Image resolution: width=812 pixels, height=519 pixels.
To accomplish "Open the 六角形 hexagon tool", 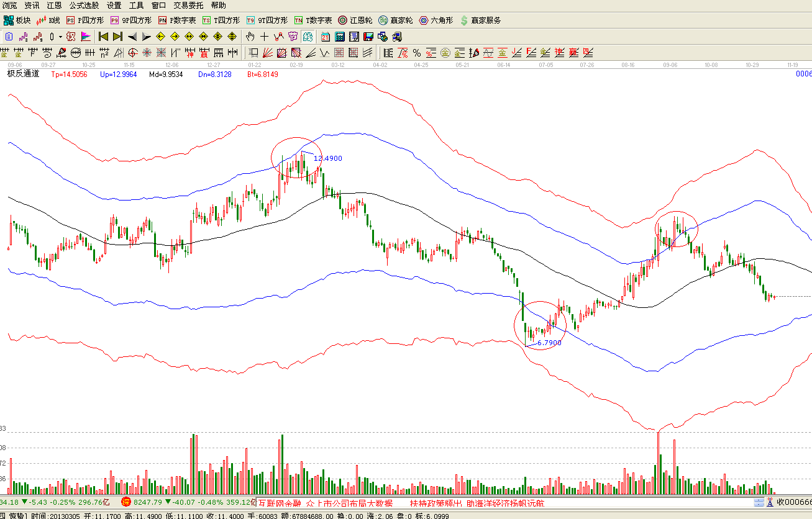I will click(x=436, y=20).
